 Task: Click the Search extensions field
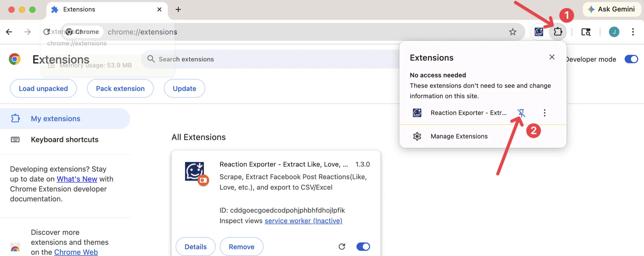(271, 59)
